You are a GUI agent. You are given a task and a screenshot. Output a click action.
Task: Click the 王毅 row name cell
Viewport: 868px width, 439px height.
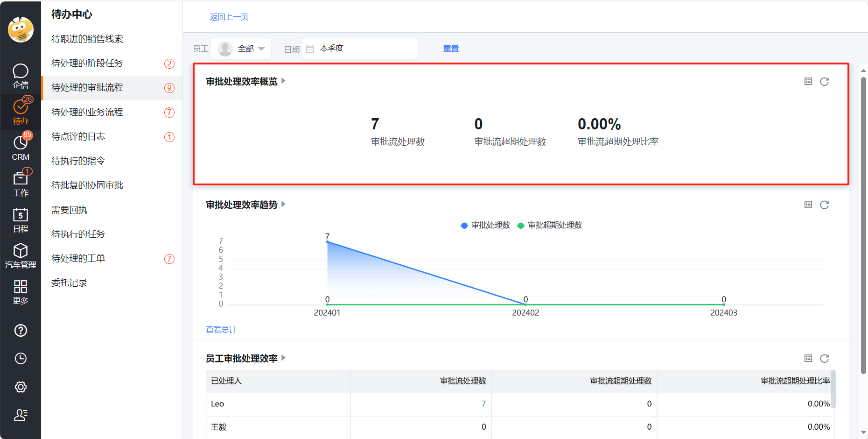[278, 427]
